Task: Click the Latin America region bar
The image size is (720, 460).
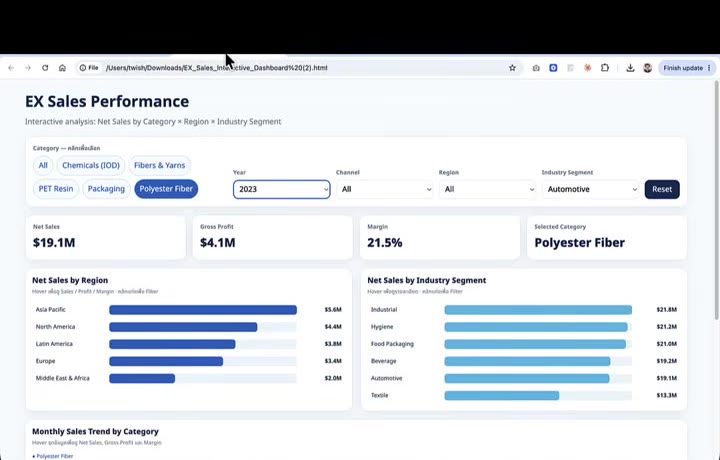Action: [x=172, y=344]
